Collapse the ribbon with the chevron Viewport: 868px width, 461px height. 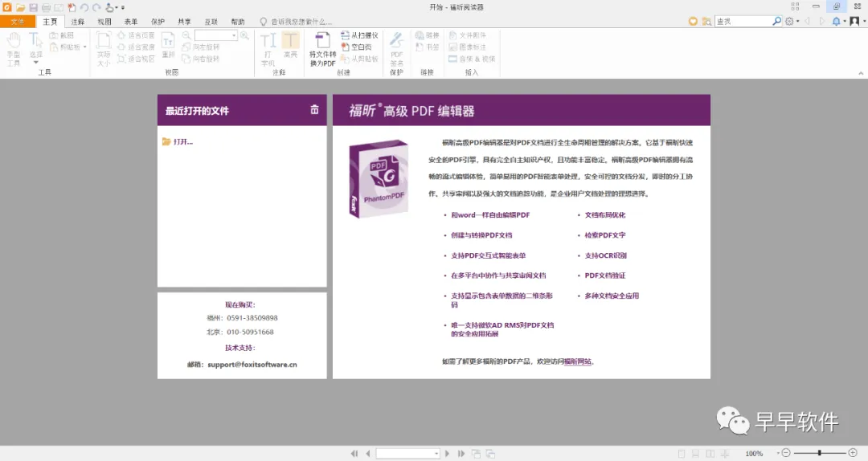861,73
